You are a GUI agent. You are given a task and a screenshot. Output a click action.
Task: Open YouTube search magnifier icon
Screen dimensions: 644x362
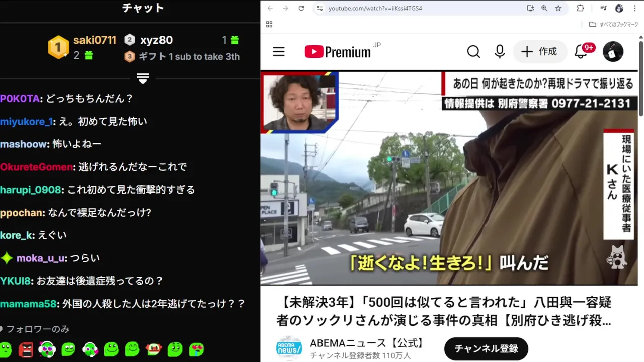tap(473, 52)
